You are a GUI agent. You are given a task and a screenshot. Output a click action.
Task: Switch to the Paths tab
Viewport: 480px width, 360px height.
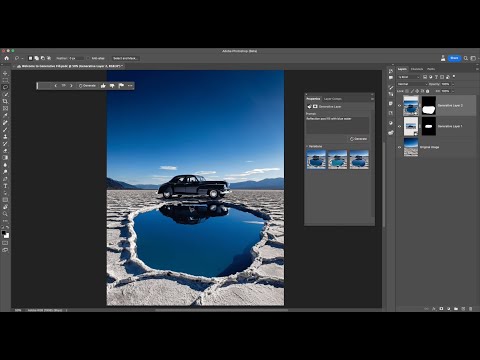431,69
